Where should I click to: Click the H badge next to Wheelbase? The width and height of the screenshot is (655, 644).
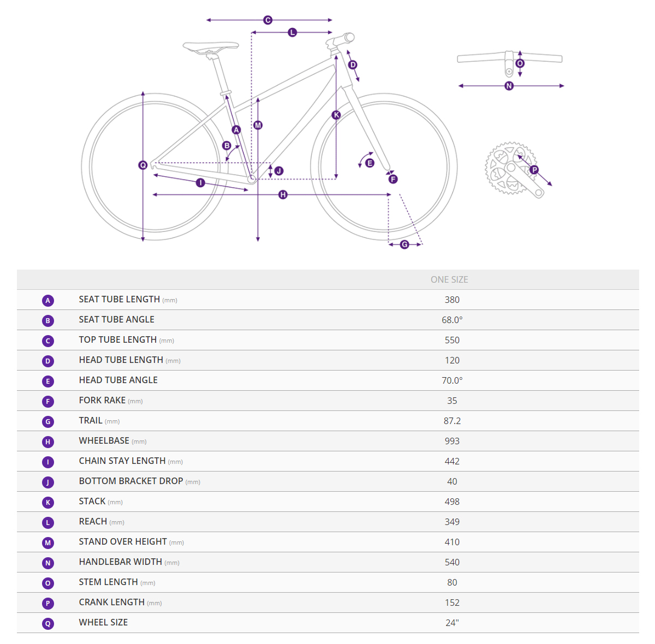click(x=48, y=442)
